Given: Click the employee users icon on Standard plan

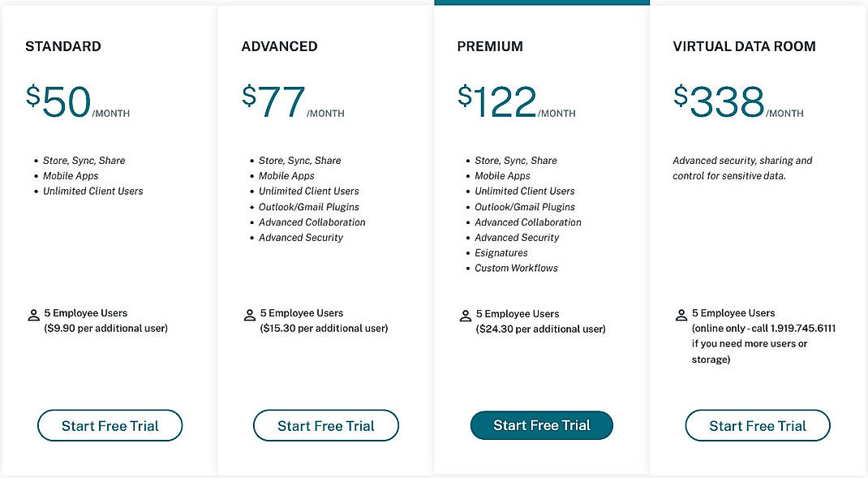Looking at the screenshot, I should 32,313.
